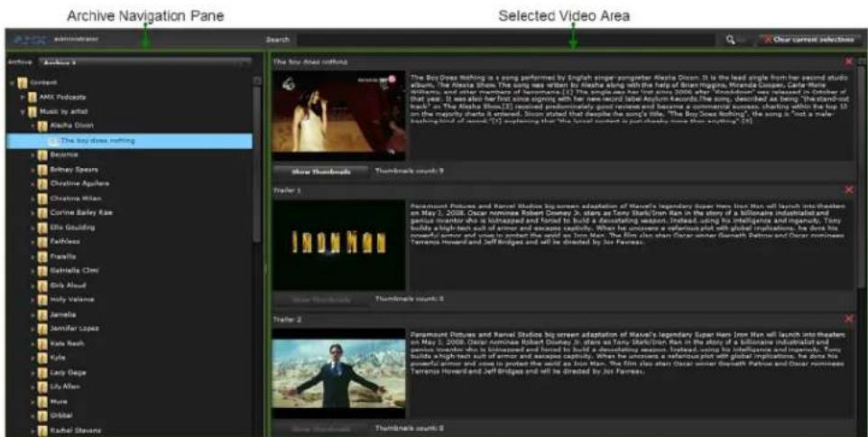Expand the Kylie node arrow

pos(32,358)
